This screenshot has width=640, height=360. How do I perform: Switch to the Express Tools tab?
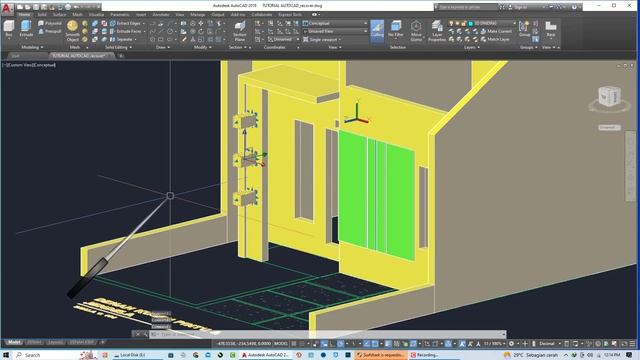[290, 15]
